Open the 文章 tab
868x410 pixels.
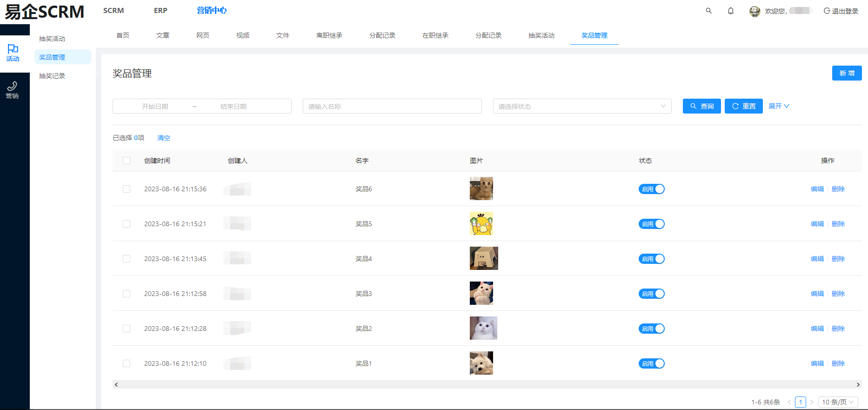tap(163, 35)
